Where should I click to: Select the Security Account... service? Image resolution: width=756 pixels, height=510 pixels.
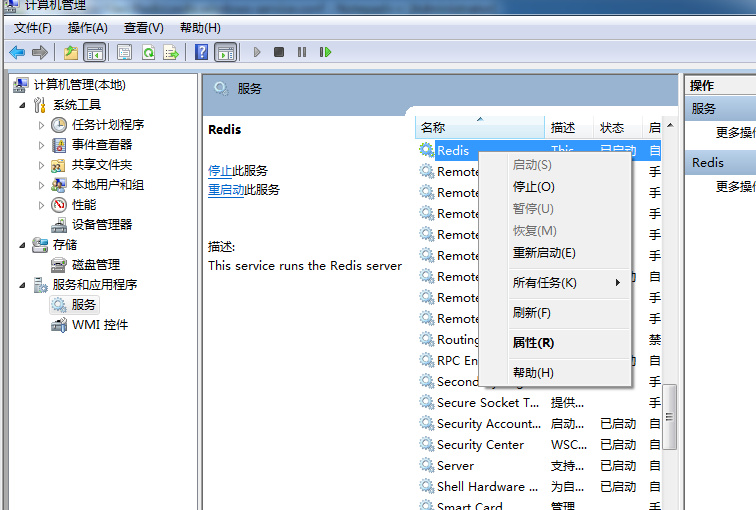pyautogui.click(x=539, y=424)
